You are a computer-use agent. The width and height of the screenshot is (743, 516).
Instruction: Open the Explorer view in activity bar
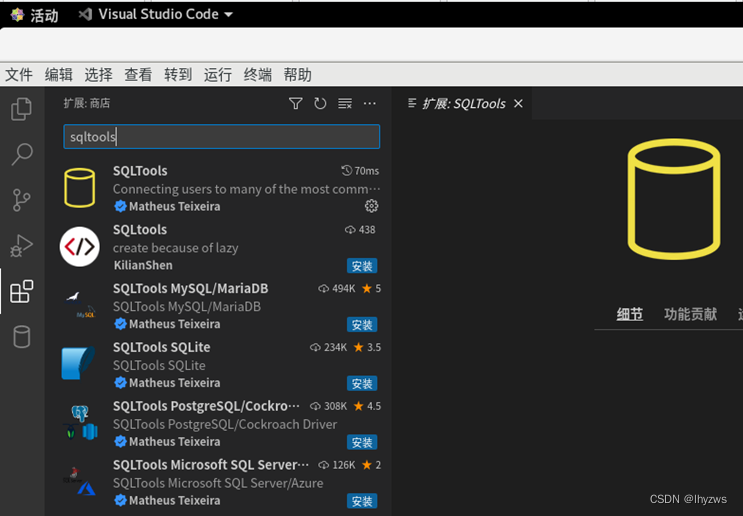click(21, 109)
